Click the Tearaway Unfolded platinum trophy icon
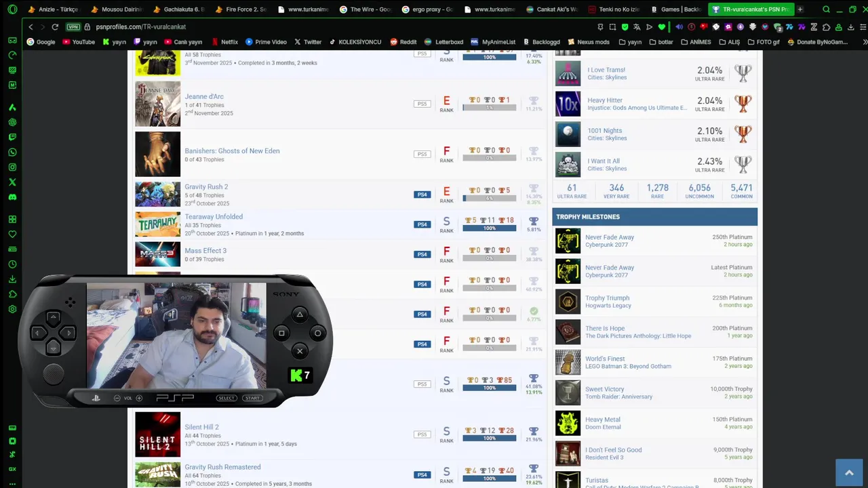Screen dimensions: 868x488 [534, 221]
